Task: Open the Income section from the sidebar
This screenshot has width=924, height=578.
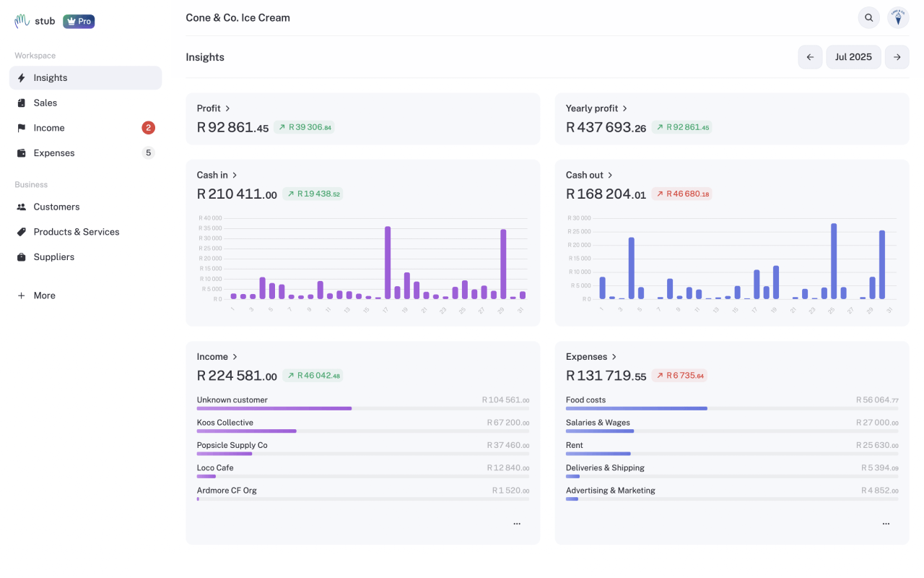Action: coord(49,127)
